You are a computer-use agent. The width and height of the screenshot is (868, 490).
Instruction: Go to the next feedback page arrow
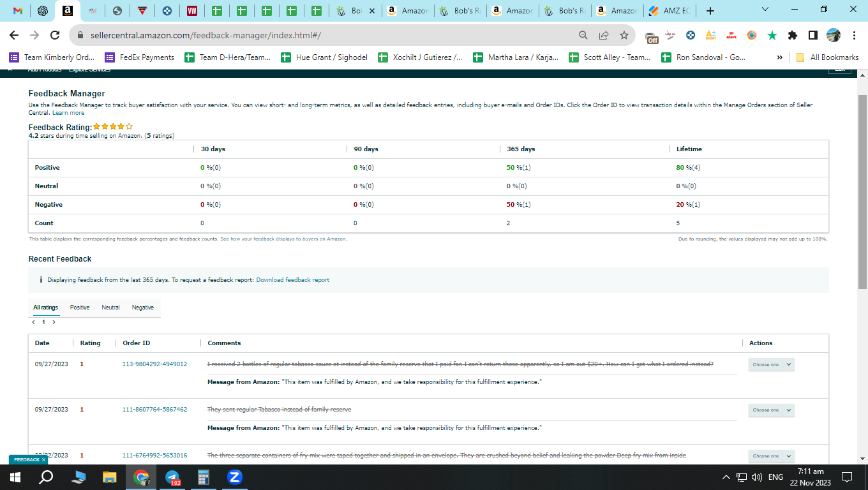(54, 322)
